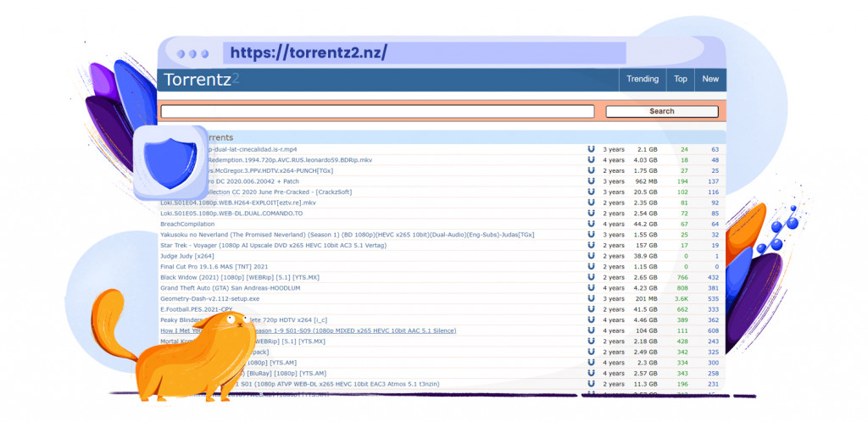Click magnet icon for 2.49 GB row
Image resolution: width=868 pixels, height=422 pixels.
591,352
